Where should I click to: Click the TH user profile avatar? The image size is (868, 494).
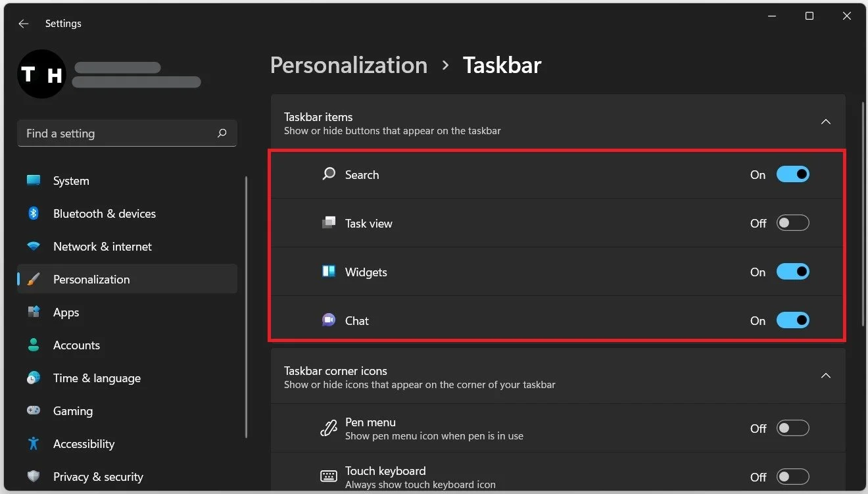[42, 74]
